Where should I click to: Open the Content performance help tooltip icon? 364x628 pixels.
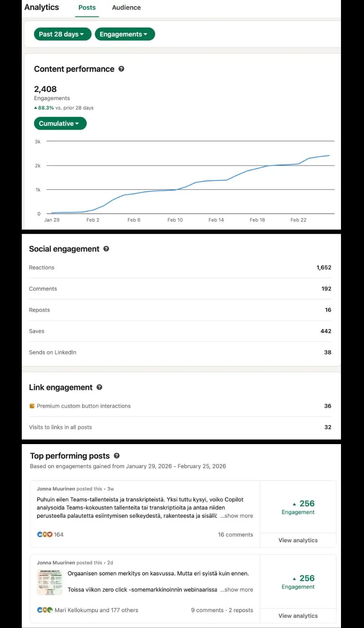pos(121,69)
